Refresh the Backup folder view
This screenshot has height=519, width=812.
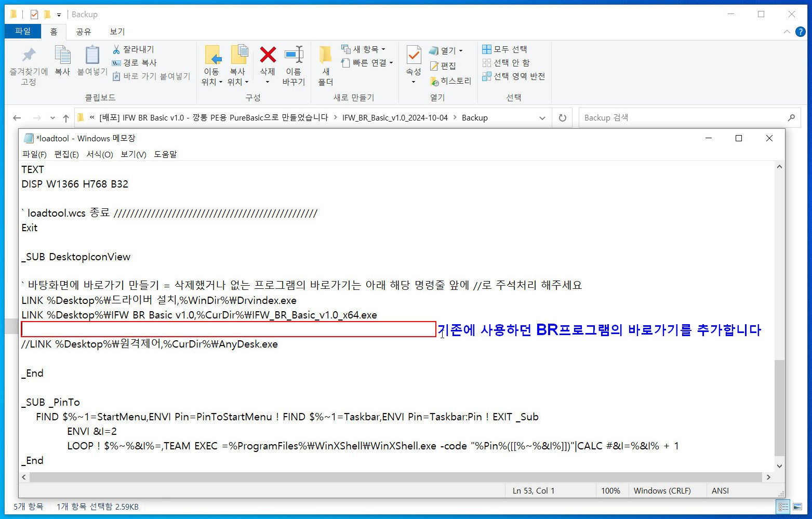coord(562,118)
